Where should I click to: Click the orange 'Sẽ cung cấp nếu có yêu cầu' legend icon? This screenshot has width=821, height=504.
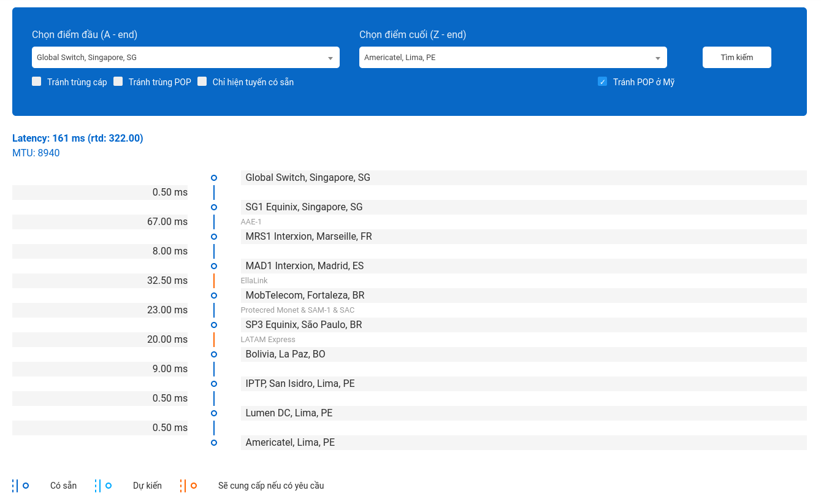point(189,486)
